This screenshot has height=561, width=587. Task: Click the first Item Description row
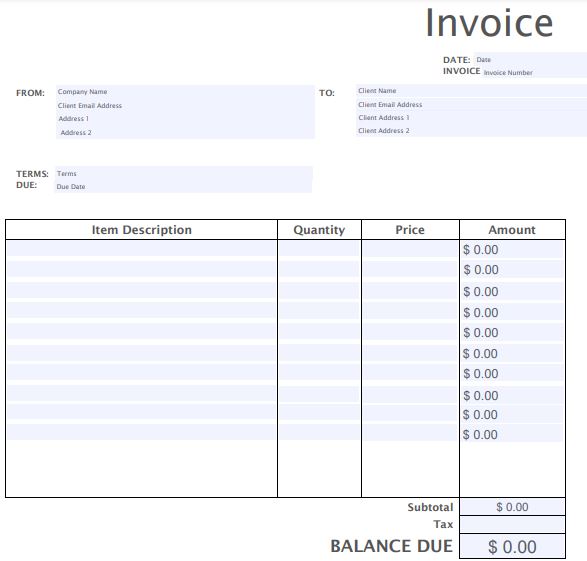142,249
